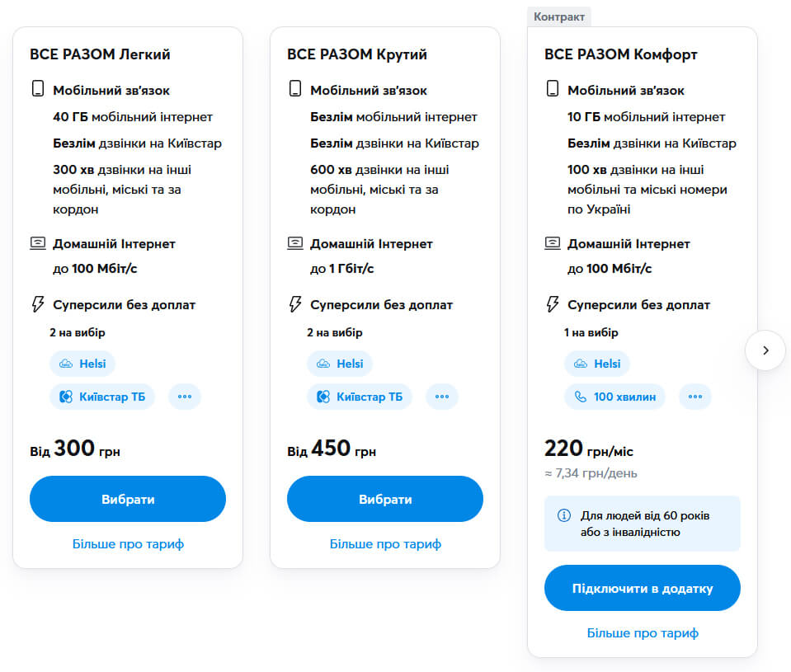Click Підключити в додатку button
The height and width of the screenshot is (672, 791).
point(642,588)
